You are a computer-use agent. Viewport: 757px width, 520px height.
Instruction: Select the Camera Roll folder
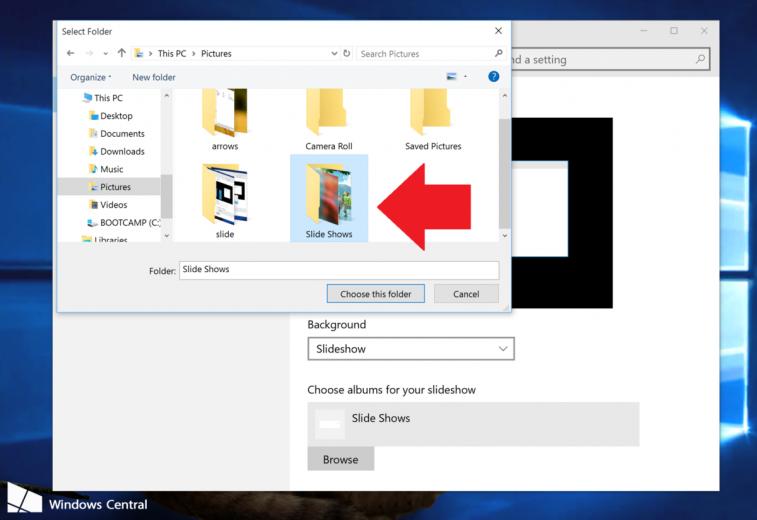[x=329, y=120]
